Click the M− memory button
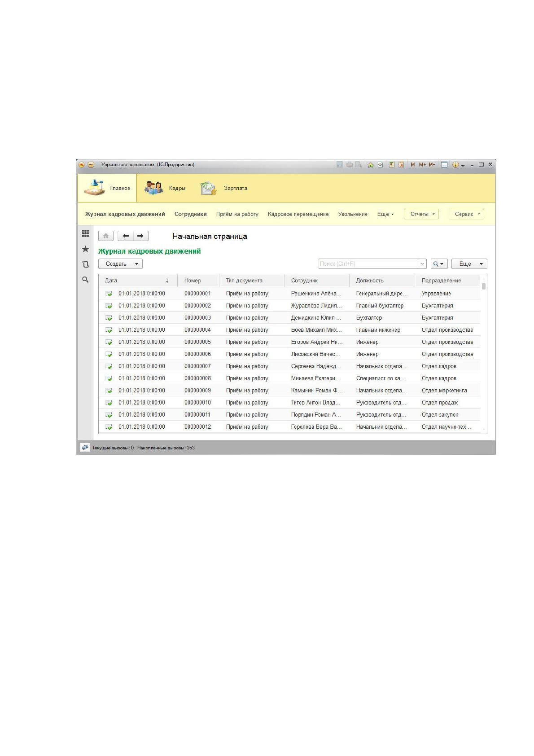 click(x=432, y=165)
